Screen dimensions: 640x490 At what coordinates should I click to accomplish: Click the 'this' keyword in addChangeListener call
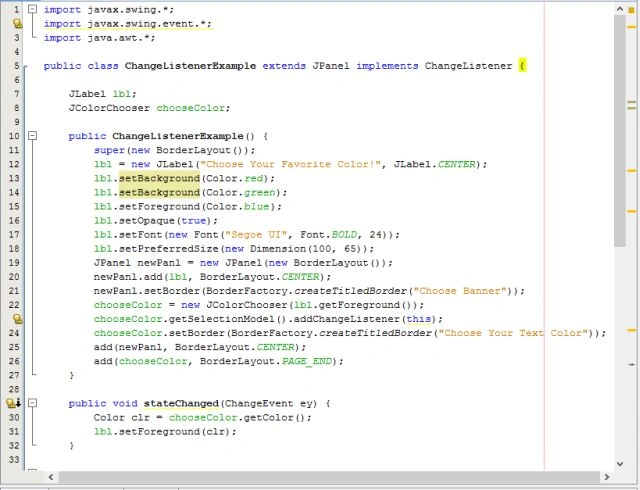click(418, 319)
